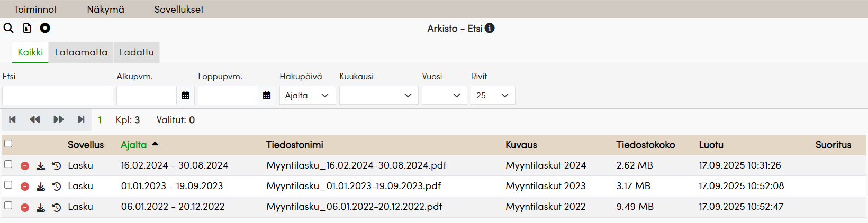
Task: Open the Alkupvm. calendar picker
Action: (x=185, y=96)
